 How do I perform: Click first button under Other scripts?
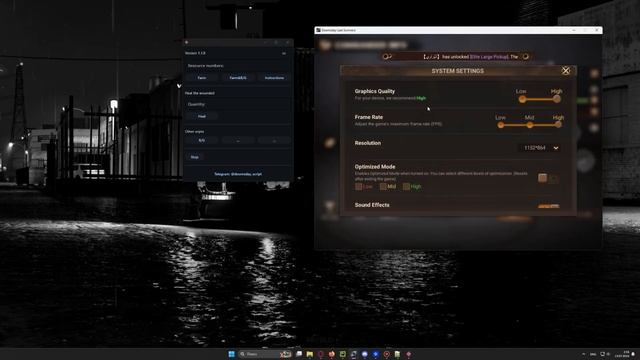click(x=202, y=140)
